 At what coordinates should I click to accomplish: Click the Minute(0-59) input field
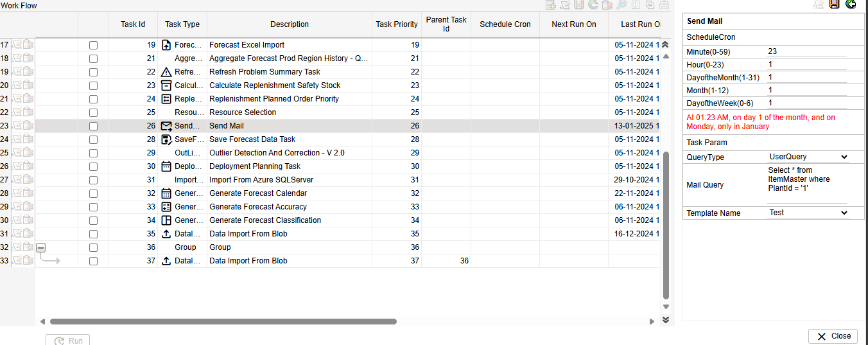[x=806, y=51]
